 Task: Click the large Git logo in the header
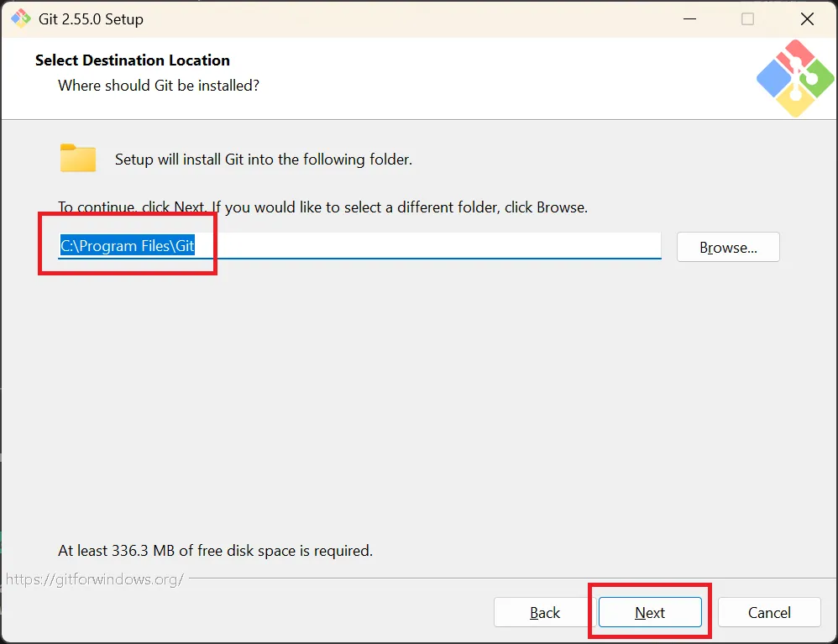[x=795, y=78]
